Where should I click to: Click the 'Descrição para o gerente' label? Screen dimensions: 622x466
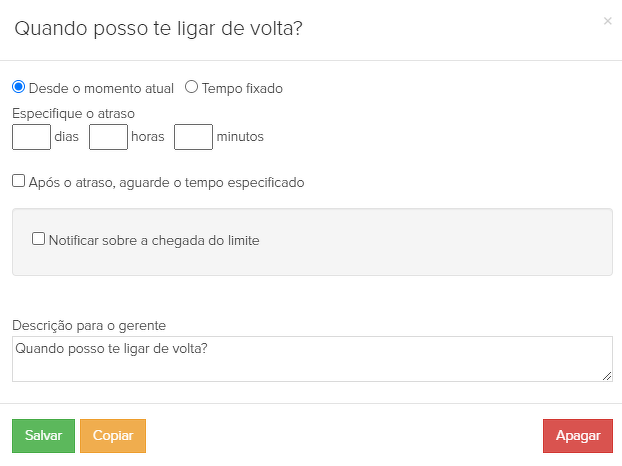coord(88,325)
